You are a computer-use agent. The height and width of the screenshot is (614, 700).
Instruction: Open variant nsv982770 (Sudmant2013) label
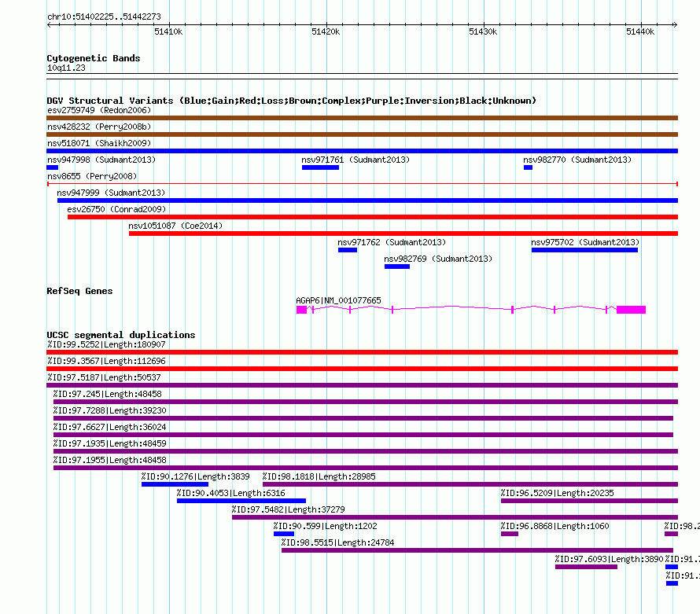click(x=577, y=160)
